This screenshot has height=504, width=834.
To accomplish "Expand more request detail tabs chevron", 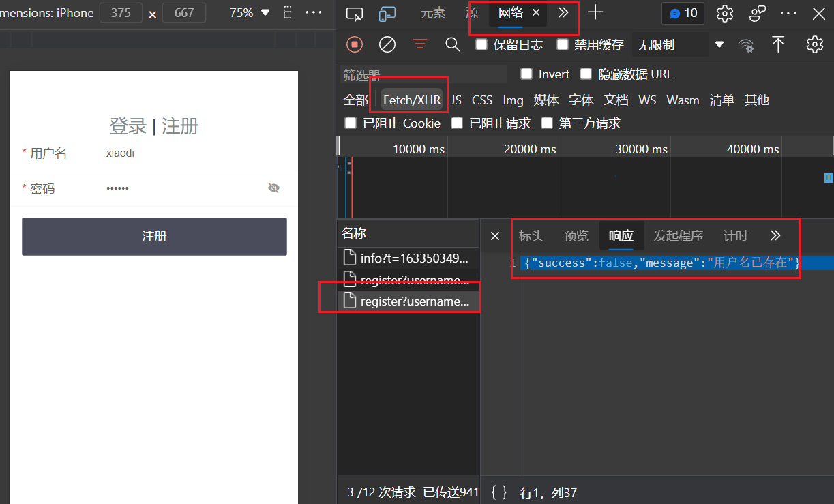I will (775, 236).
